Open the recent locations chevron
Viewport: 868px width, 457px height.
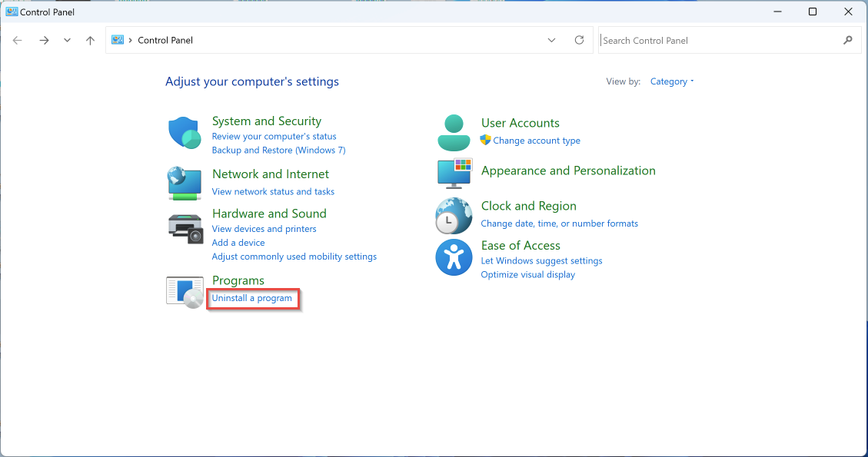(67, 41)
